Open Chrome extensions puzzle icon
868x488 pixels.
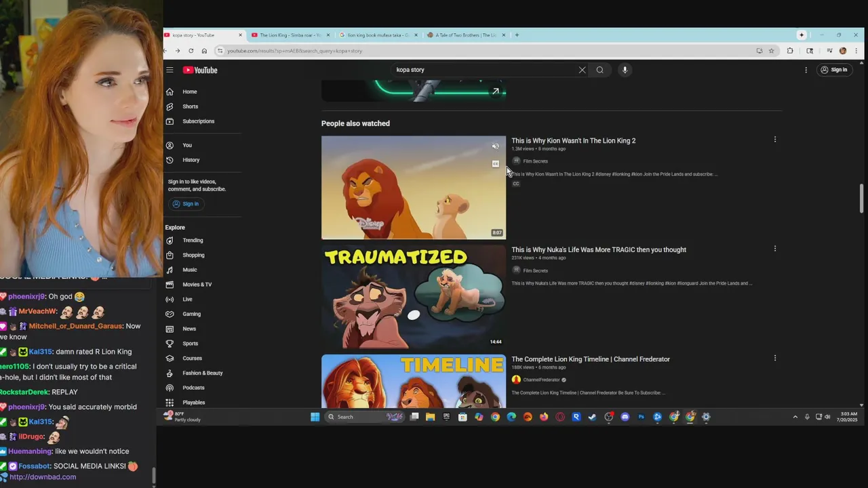[x=790, y=51]
